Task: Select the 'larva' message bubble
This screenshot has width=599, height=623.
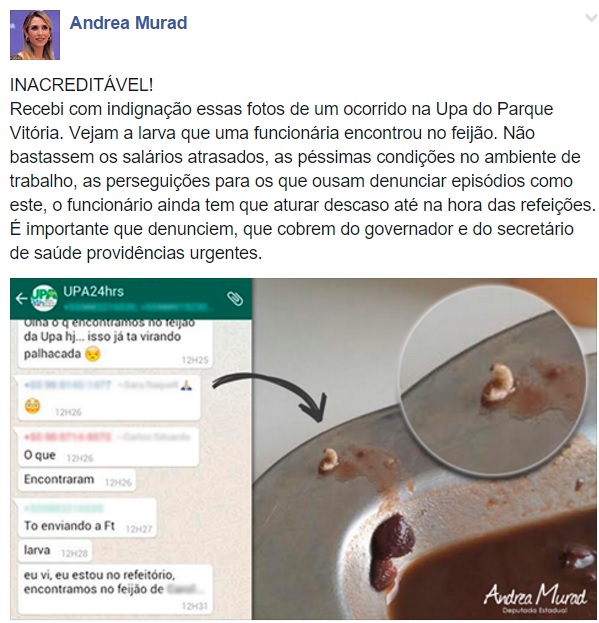Action: tap(55, 551)
